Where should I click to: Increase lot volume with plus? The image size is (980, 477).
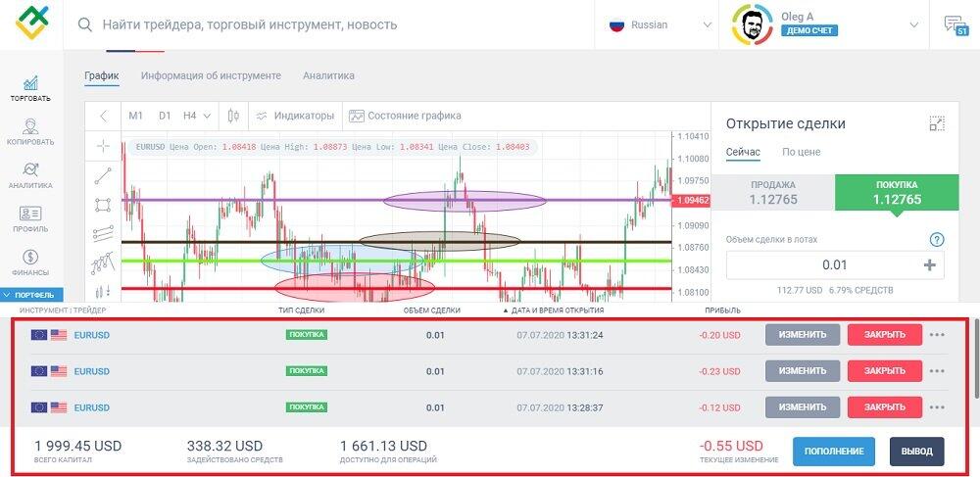point(929,265)
